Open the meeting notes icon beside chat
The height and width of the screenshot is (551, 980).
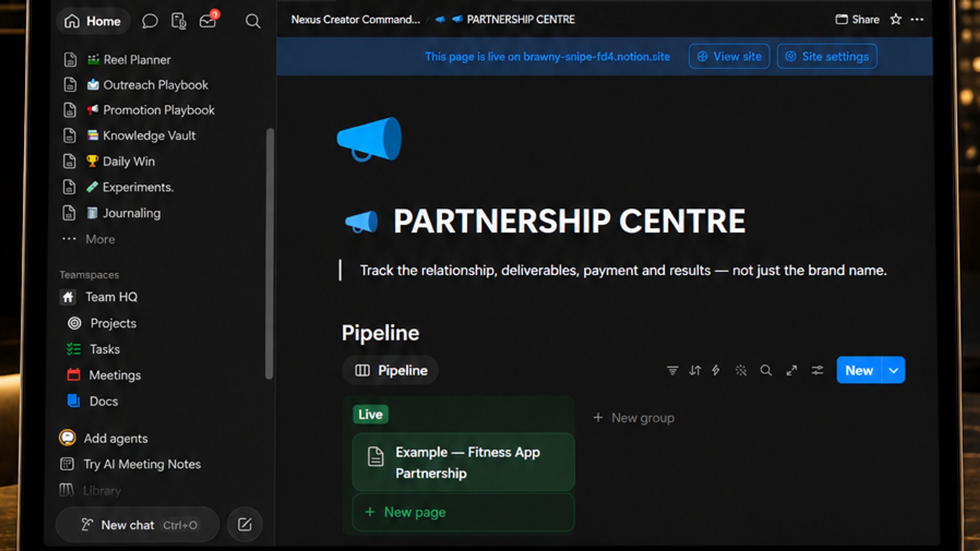click(178, 21)
